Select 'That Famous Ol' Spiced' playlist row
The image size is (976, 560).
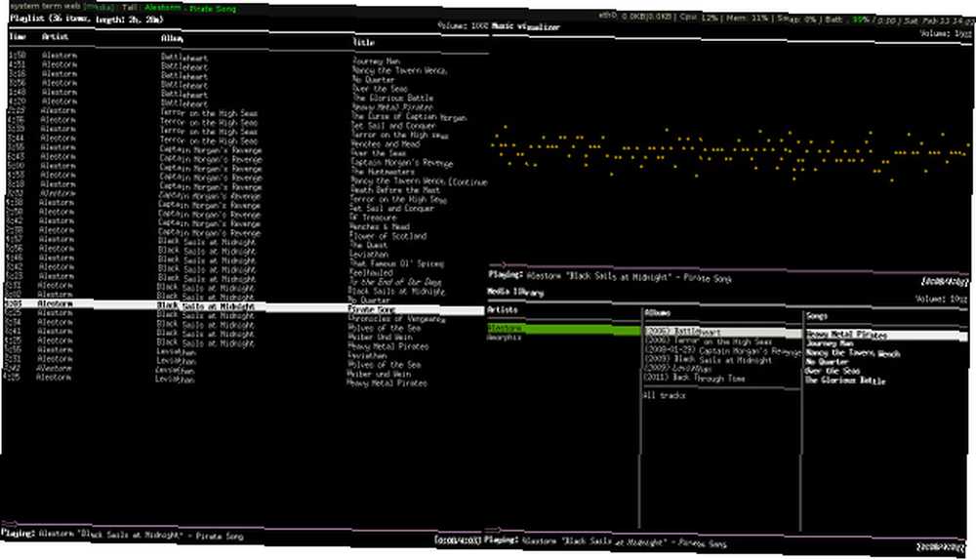pyautogui.click(x=245, y=262)
